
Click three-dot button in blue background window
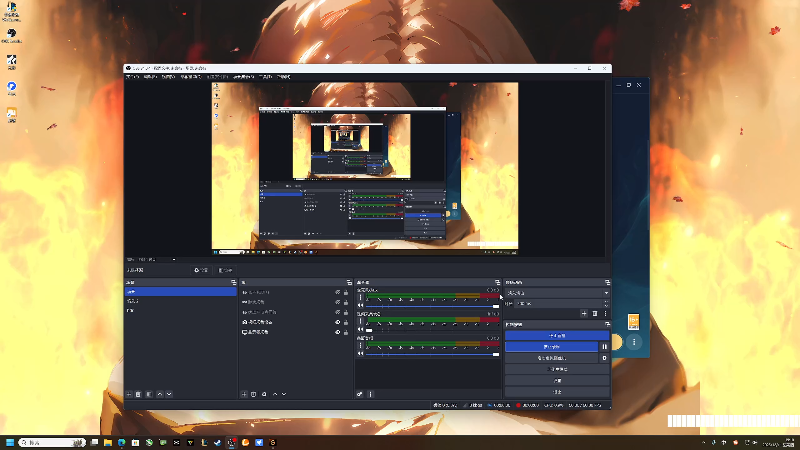point(634,342)
